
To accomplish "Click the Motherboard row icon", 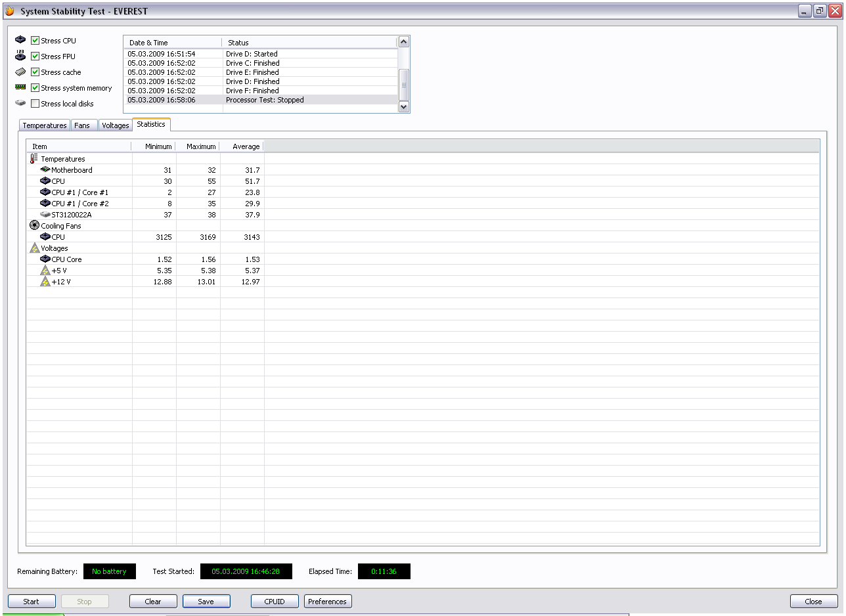I will click(x=45, y=169).
